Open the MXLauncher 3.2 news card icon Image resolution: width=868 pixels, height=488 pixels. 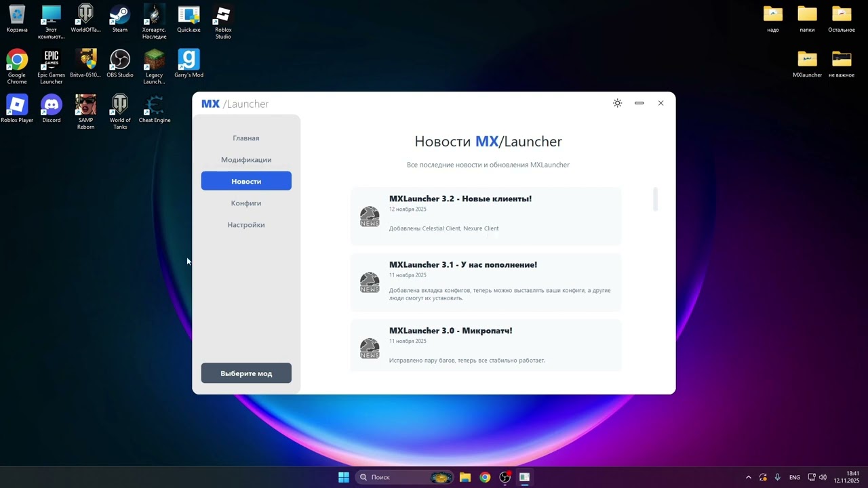370,217
